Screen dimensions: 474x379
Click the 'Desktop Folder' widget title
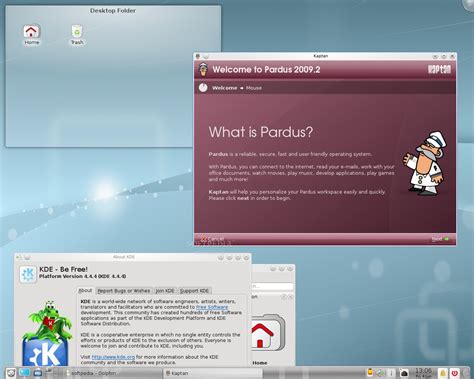[x=113, y=11]
